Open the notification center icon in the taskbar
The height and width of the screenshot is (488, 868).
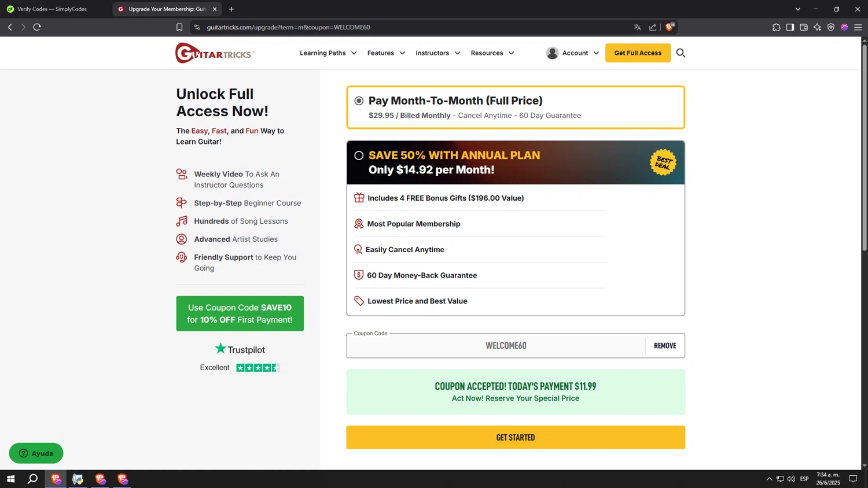[853, 479]
